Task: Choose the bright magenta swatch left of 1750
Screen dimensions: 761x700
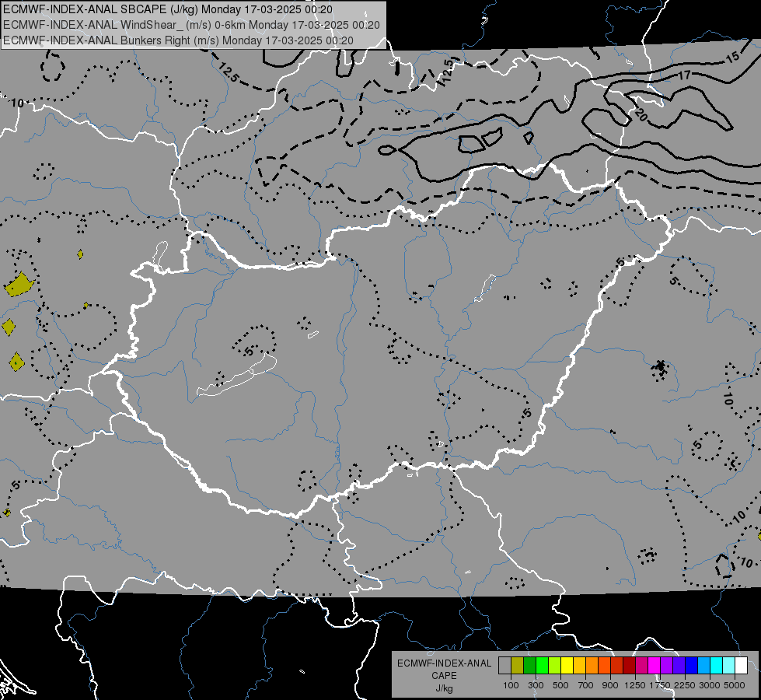Action: tap(655, 665)
